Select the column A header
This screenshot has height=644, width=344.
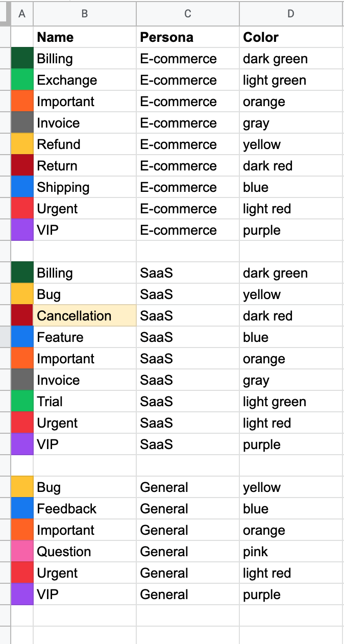(x=22, y=14)
